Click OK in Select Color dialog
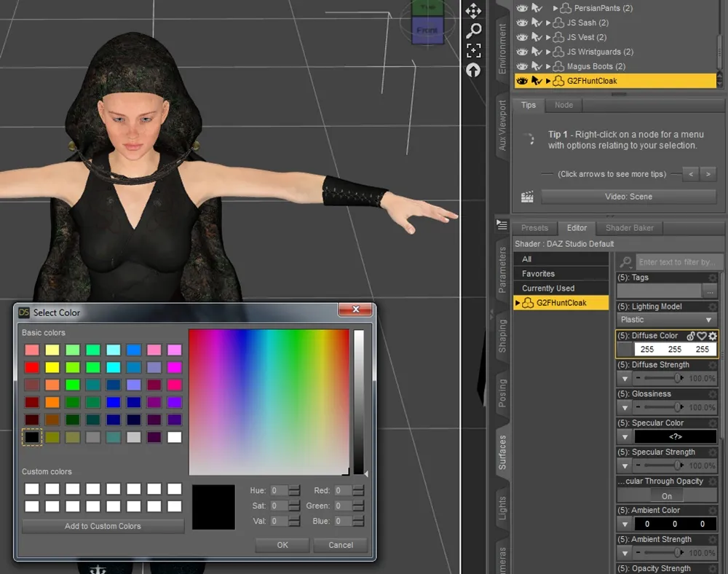 (282, 545)
